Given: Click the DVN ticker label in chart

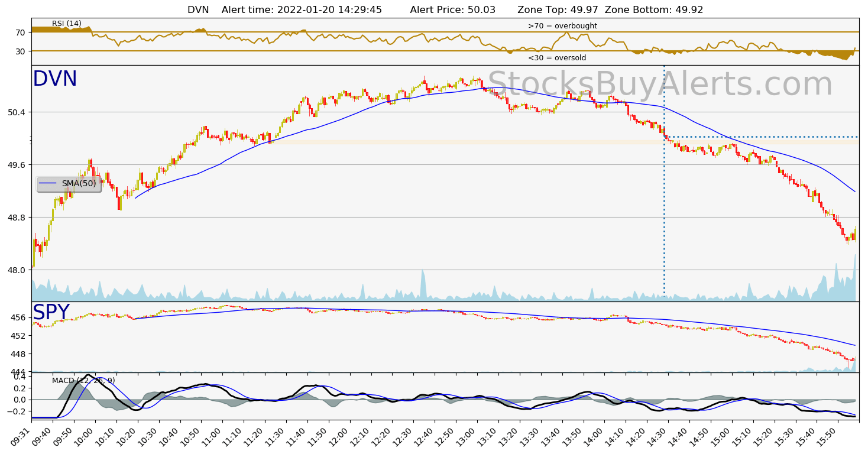Looking at the screenshot, I should [55, 79].
